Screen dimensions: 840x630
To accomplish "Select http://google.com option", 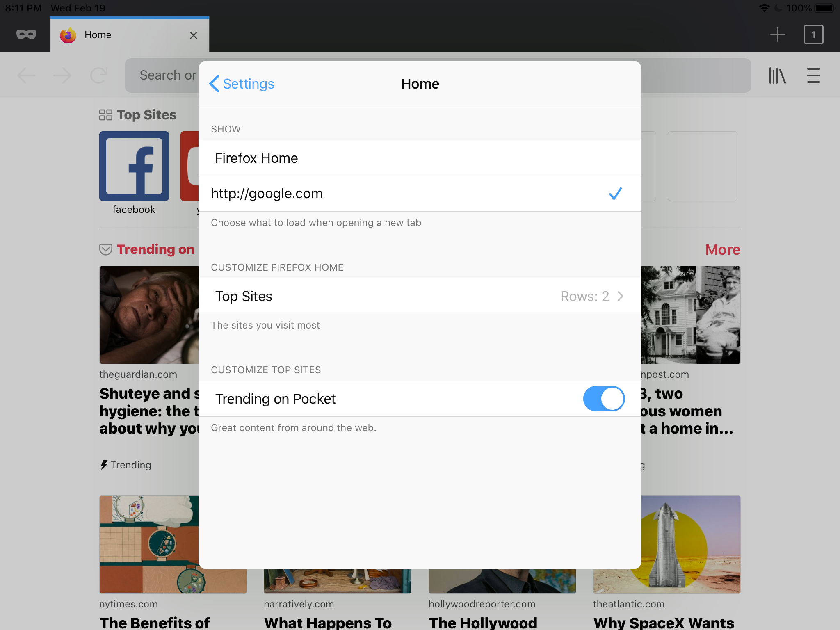I will 420,194.
